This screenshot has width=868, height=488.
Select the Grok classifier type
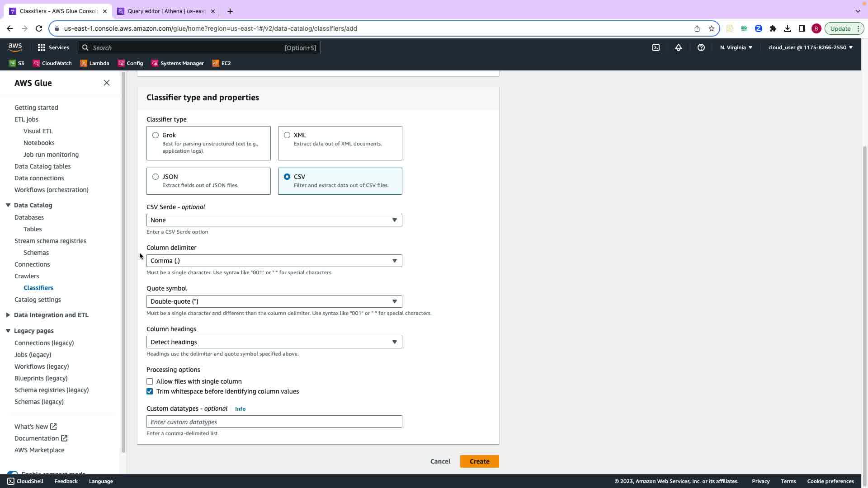156,135
